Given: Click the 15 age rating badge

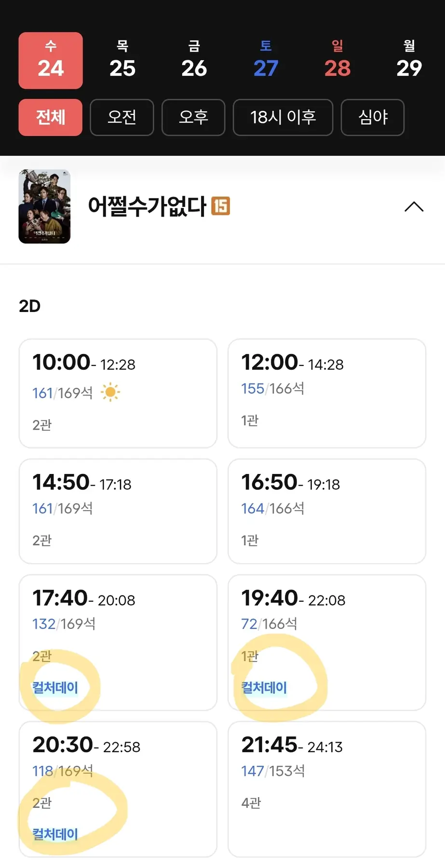Looking at the screenshot, I should [x=221, y=206].
